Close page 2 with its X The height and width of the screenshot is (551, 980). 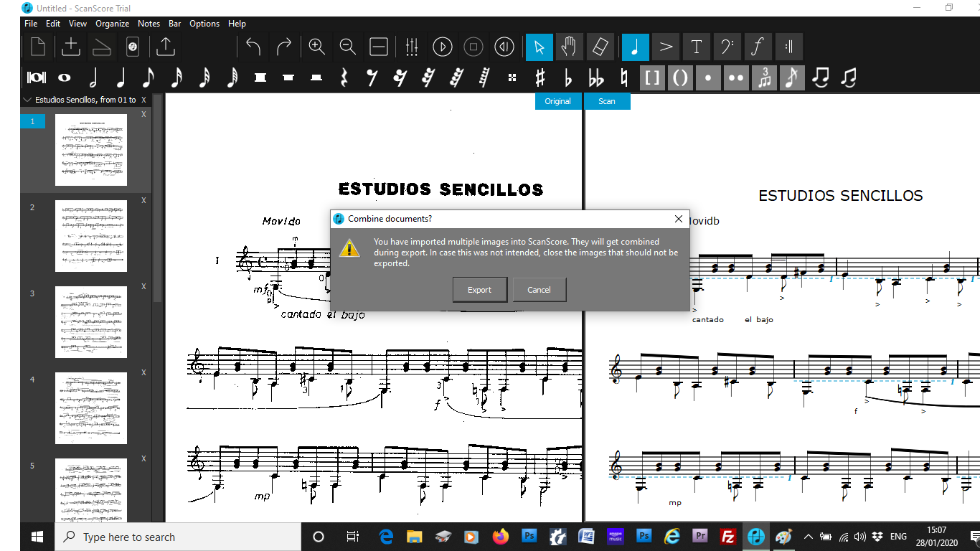point(143,200)
